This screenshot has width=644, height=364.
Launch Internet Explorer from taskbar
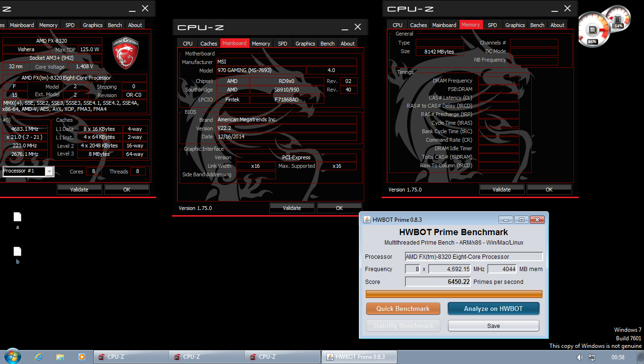click(38, 357)
